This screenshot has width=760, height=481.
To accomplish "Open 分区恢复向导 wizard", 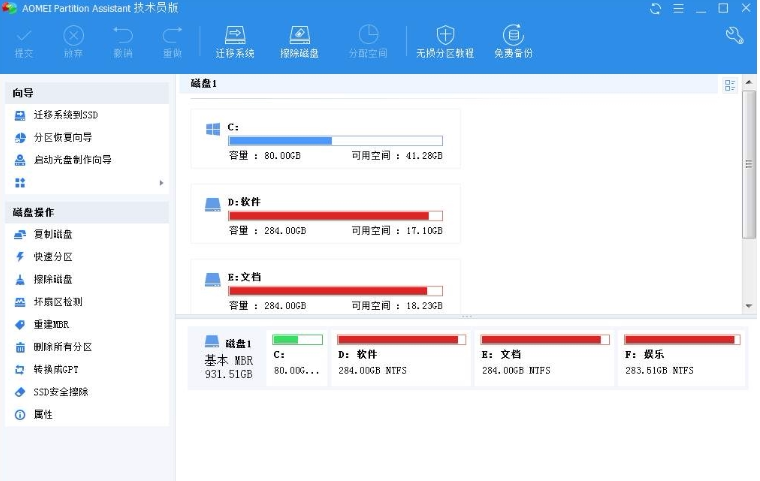I will pyautogui.click(x=62, y=137).
